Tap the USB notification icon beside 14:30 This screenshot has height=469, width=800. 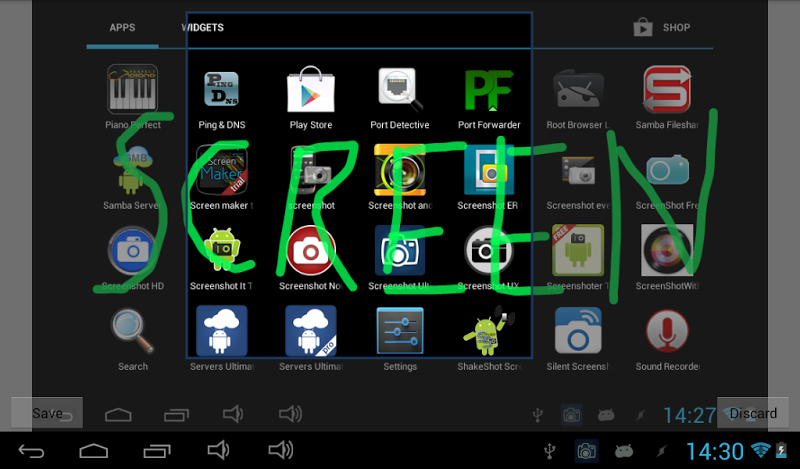point(549,451)
